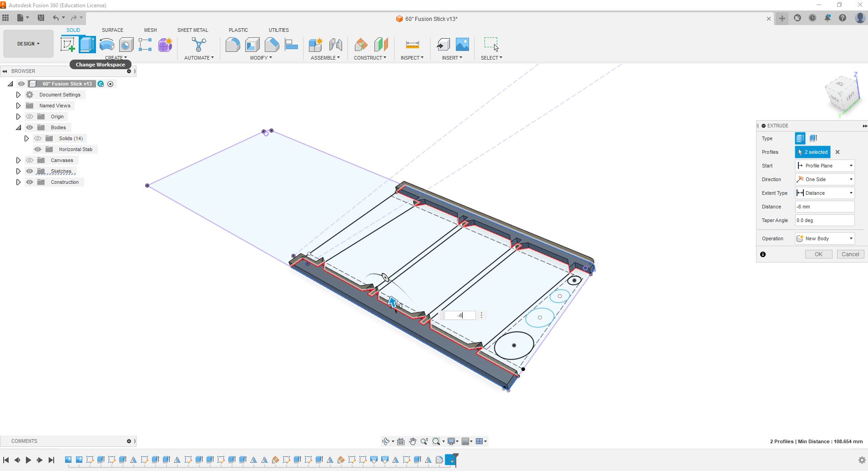Image resolution: width=868 pixels, height=471 pixels.
Task: Select the Revolve tool icon
Action: pos(107,45)
